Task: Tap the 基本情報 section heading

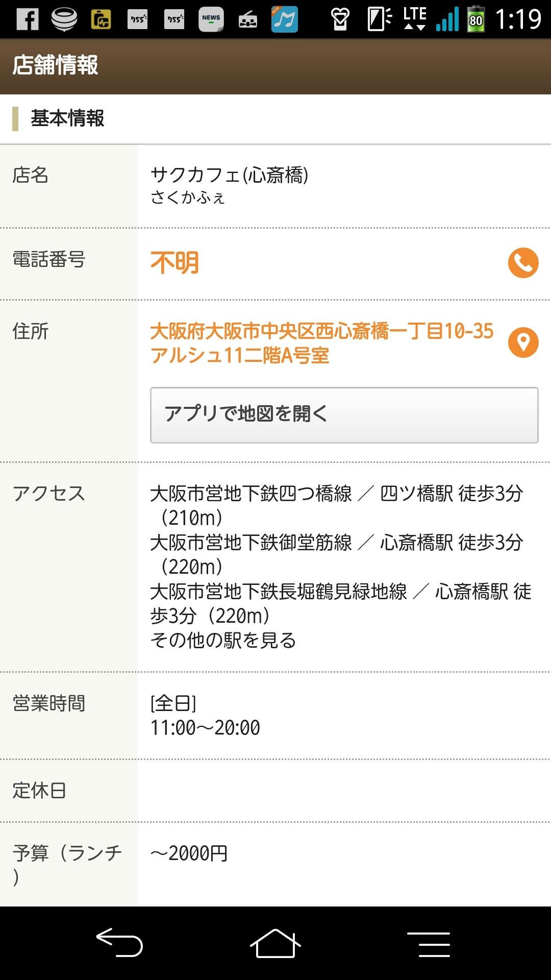Action: 67,118
